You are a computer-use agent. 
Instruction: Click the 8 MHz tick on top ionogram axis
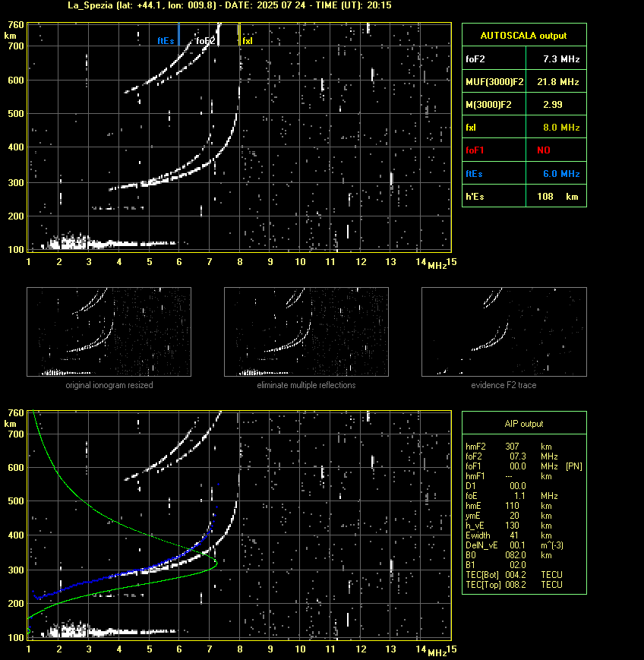click(240, 262)
